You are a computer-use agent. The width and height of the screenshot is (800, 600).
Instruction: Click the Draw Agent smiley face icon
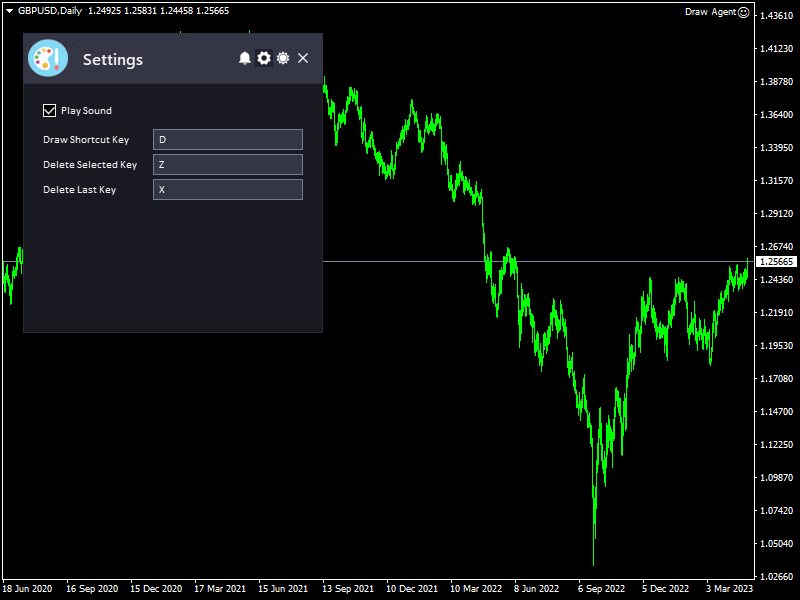click(743, 12)
